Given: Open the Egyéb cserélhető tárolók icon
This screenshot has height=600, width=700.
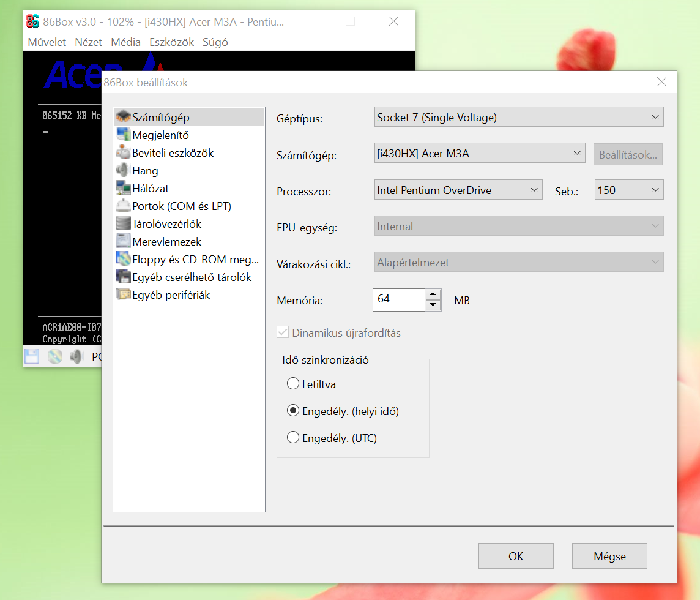Looking at the screenshot, I should pos(123,277).
